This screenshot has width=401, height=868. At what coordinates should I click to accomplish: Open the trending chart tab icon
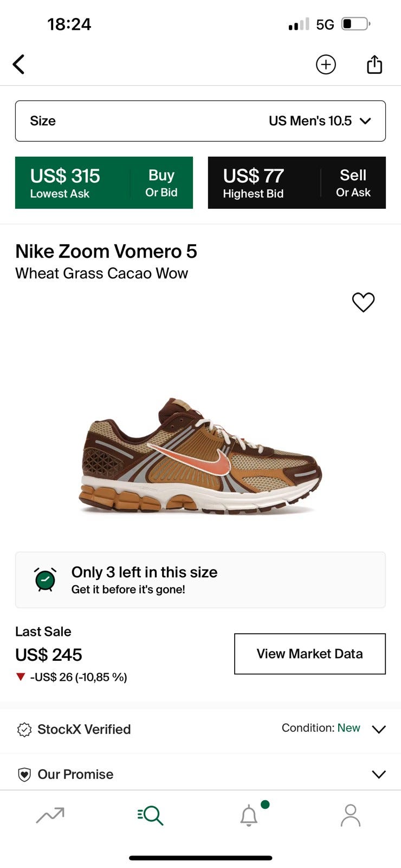50,815
